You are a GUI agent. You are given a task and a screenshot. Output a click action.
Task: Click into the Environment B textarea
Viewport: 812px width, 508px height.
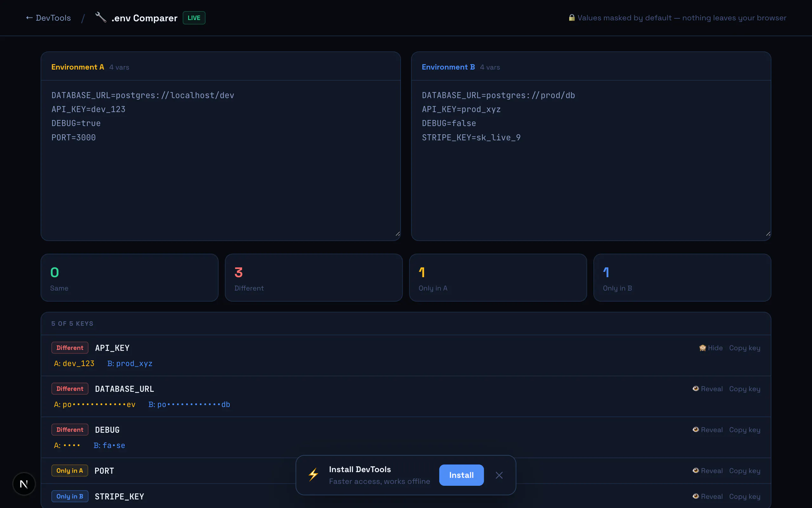(x=591, y=160)
